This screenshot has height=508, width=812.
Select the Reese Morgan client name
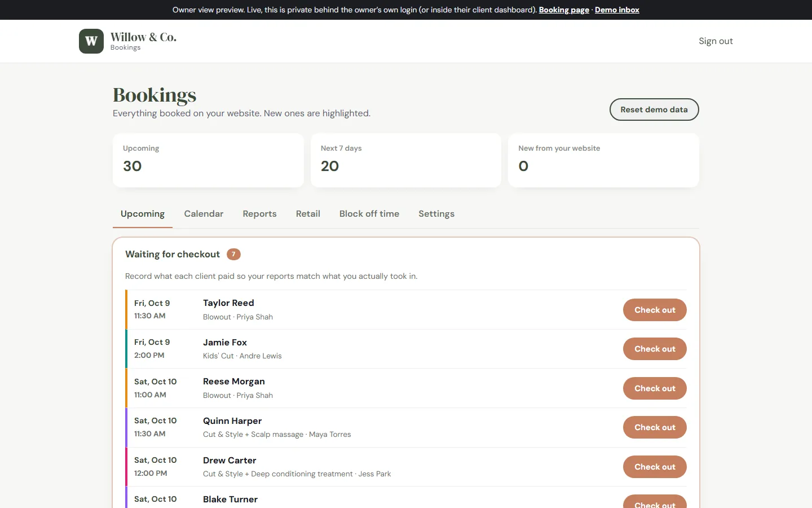tap(234, 382)
